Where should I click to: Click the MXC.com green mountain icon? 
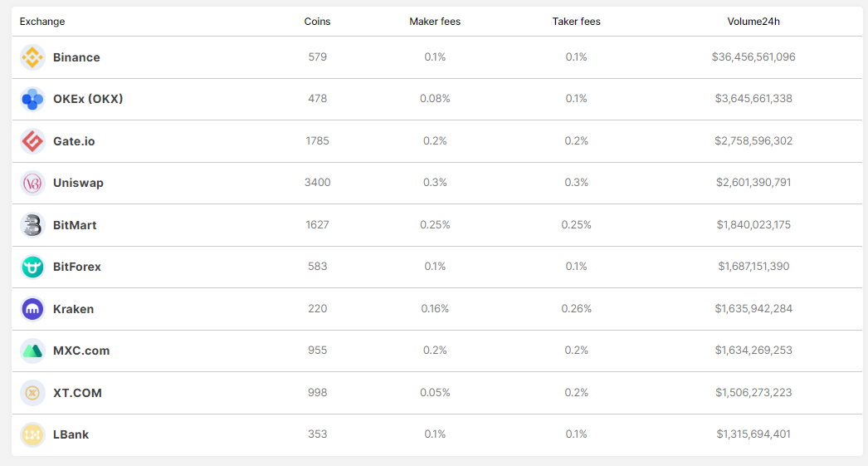(x=32, y=351)
